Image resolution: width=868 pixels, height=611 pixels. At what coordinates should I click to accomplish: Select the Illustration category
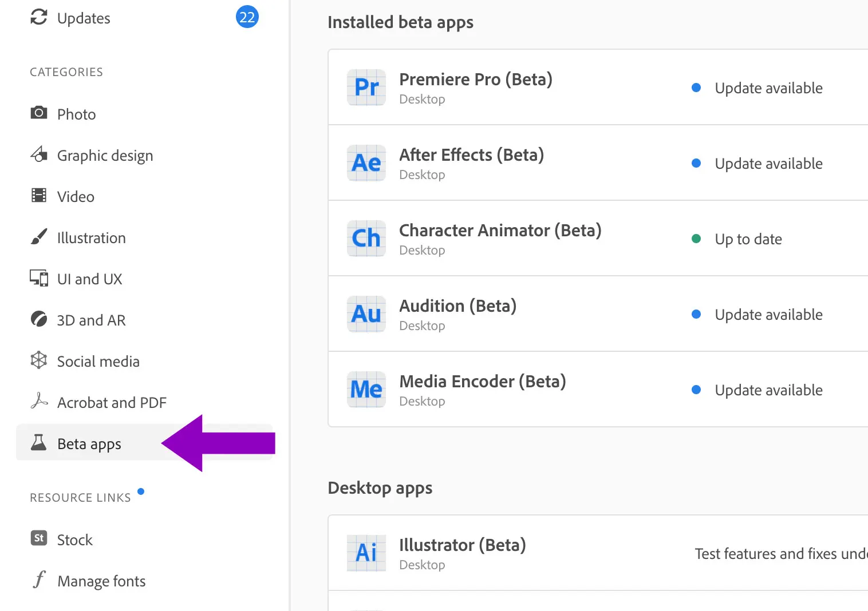point(91,238)
